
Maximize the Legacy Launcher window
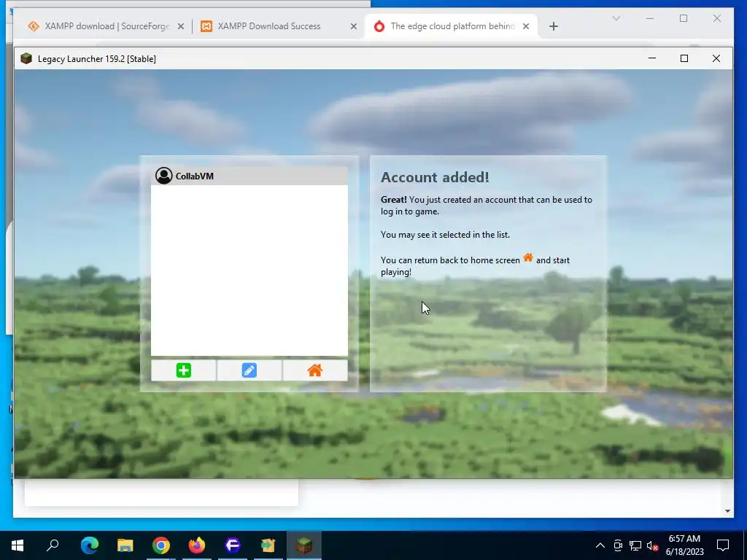[x=684, y=58]
